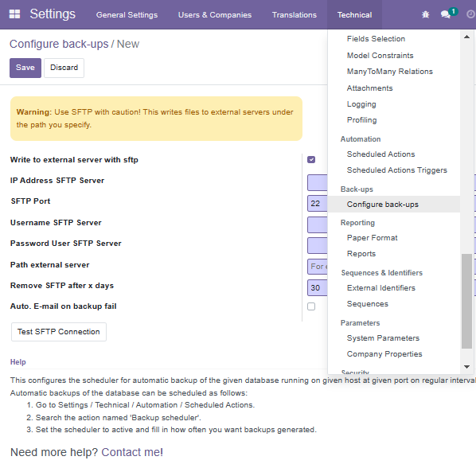The height and width of the screenshot is (472, 476).
Task: Click menu scrollbar down arrow
Action: coord(466,367)
